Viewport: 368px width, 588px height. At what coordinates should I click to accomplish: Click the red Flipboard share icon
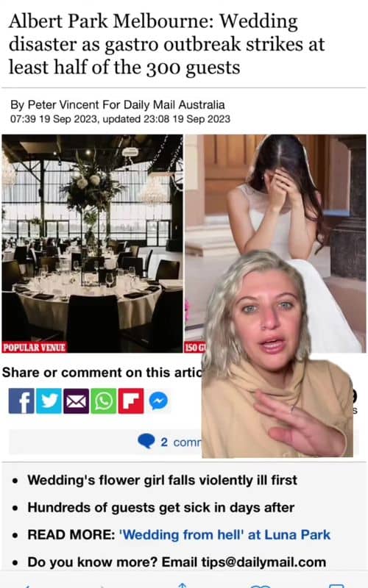coord(131,401)
